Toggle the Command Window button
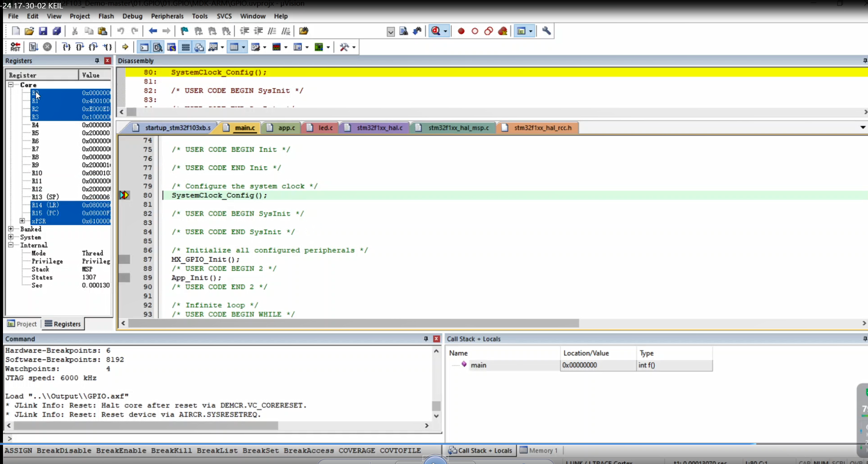Screen dimensions: 868x464 tap(144, 47)
